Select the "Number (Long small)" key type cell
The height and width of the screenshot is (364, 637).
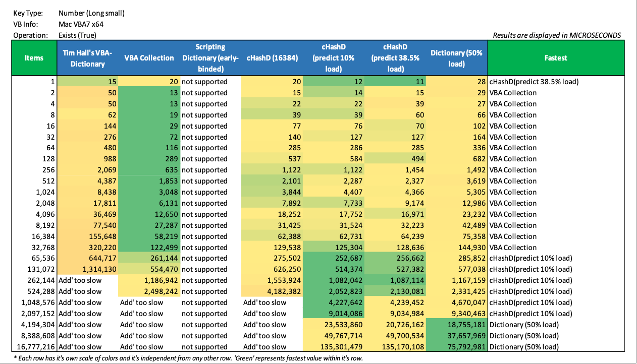[x=91, y=13]
